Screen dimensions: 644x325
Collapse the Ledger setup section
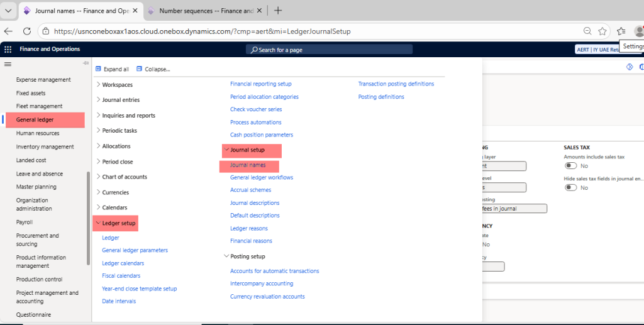point(96,223)
